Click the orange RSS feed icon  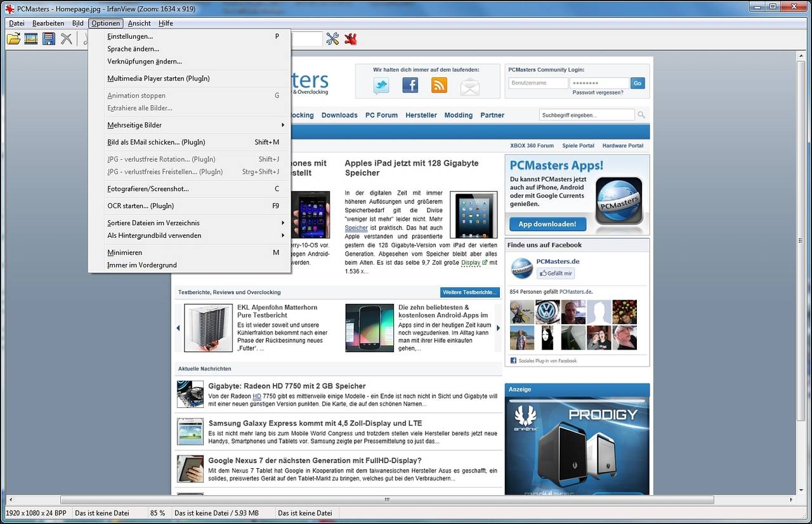[439, 85]
